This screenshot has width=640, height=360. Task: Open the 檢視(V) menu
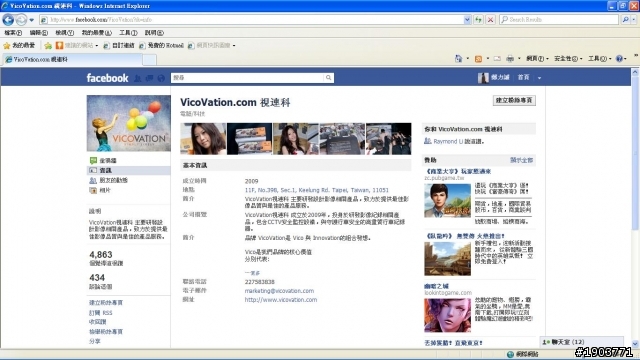(64, 33)
